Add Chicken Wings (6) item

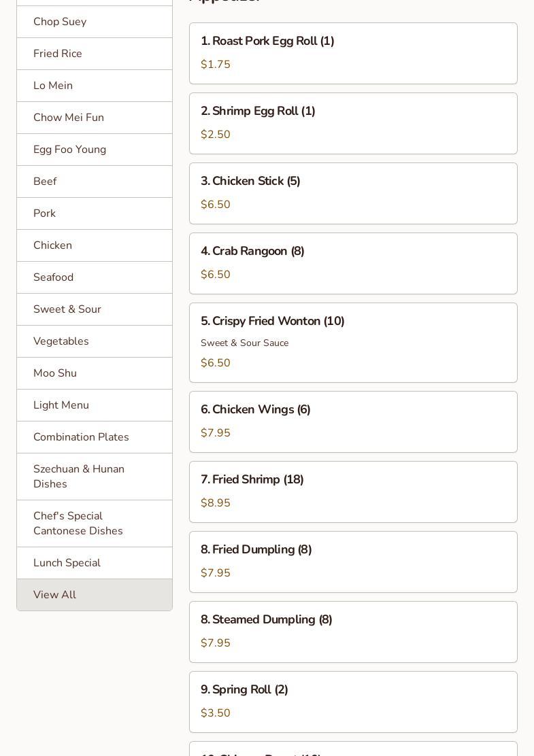pyautogui.click(x=353, y=422)
